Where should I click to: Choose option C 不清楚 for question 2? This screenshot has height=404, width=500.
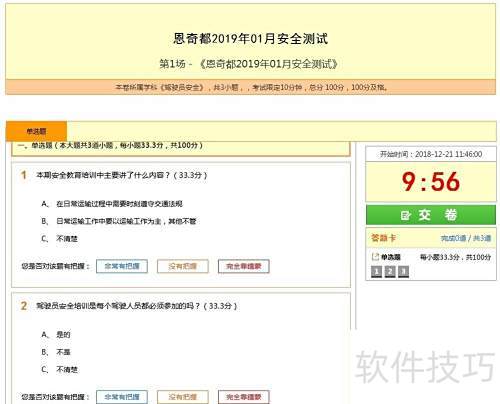point(59,369)
